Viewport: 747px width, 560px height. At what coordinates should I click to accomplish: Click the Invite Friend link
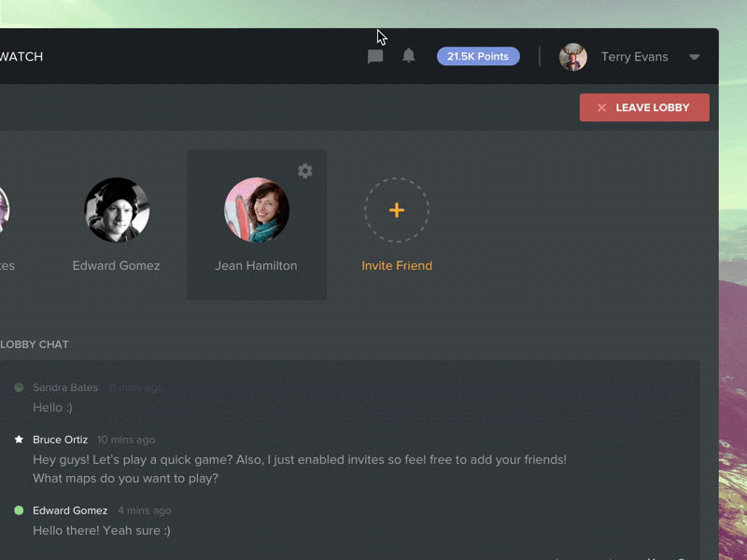click(x=397, y=266)
